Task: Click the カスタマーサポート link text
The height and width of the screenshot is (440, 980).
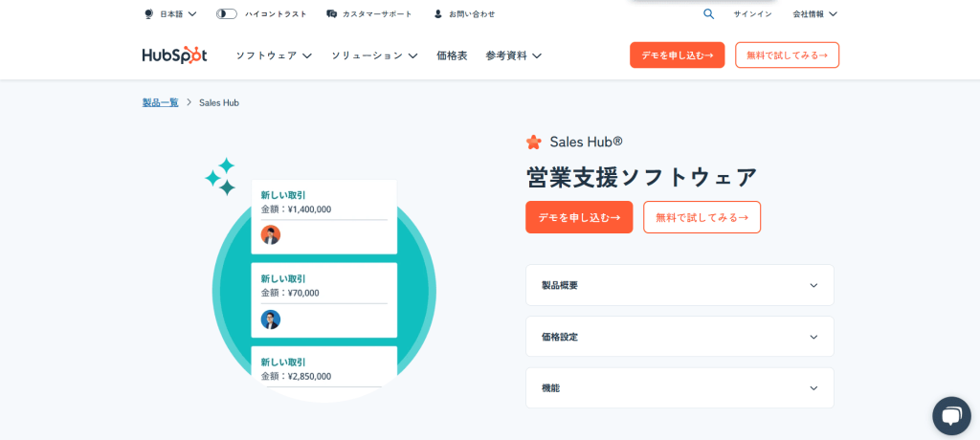Action: pyautogui.click(x=377, y=13)
